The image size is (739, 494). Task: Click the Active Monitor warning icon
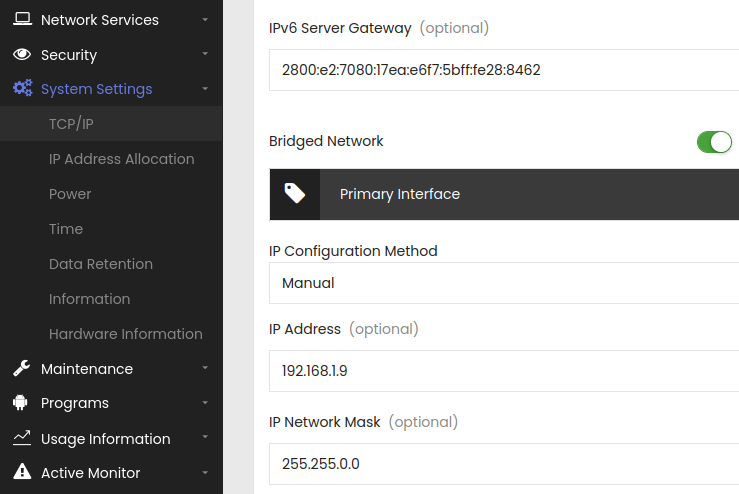[22, 471]
